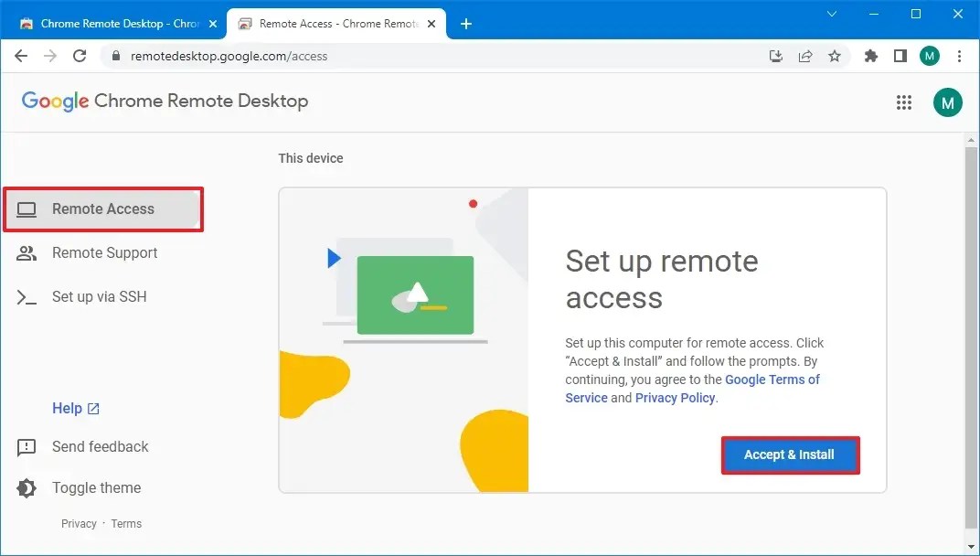
Task: Open the Remote Access section
Action: click(x=103, y=208)
